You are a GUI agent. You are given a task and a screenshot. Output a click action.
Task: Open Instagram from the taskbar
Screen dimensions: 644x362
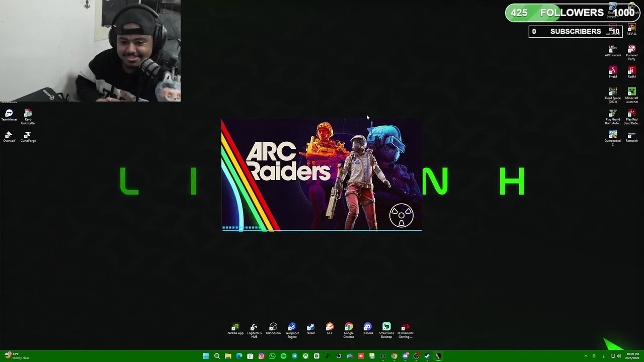click(x=261, y=356)
